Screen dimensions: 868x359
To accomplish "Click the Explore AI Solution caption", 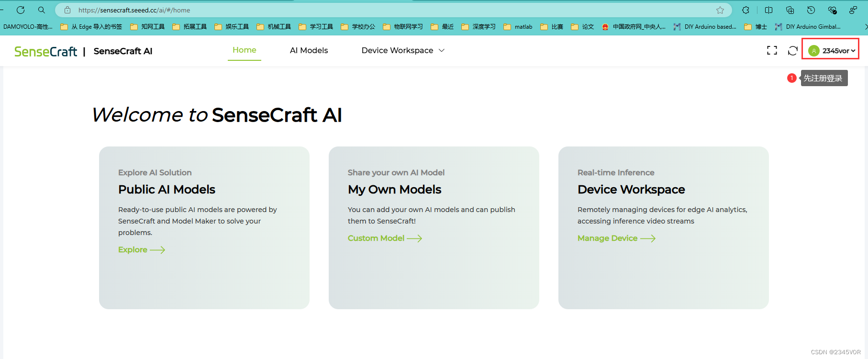I will coord(155,173).
